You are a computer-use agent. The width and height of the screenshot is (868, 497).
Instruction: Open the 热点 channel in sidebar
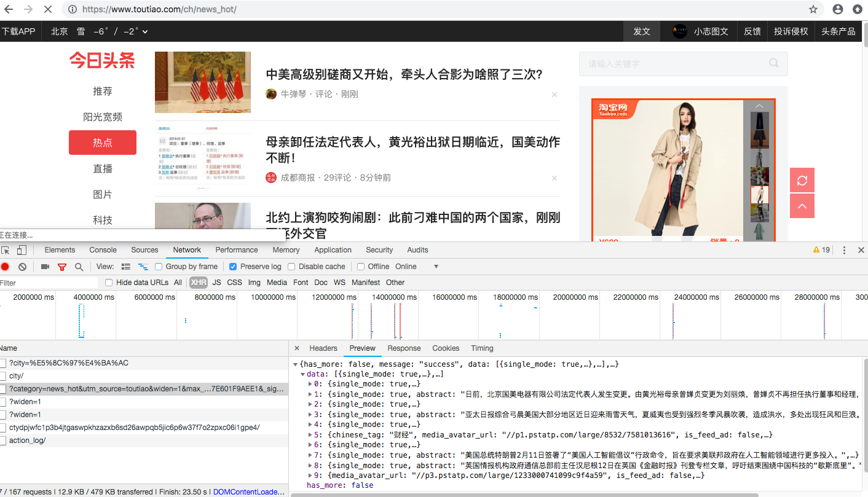[x=103, y=143]
